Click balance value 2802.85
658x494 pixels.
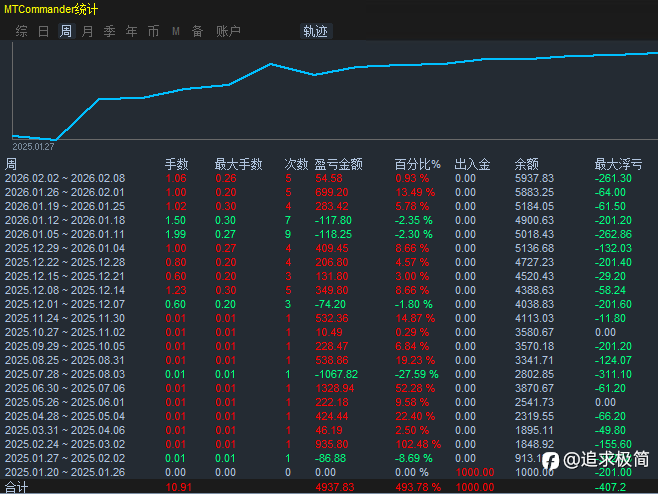(x=534, y=374)
